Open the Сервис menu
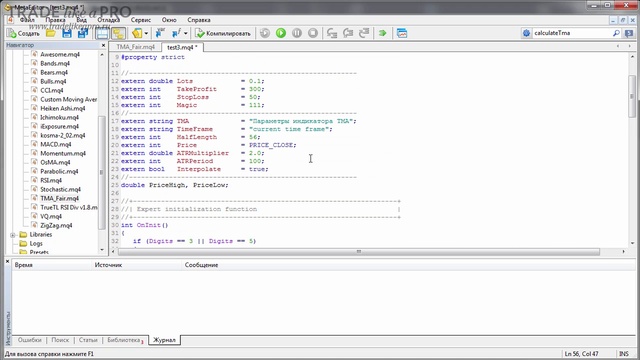The width and height of the screenshot is (640, 360). (141, 20)
